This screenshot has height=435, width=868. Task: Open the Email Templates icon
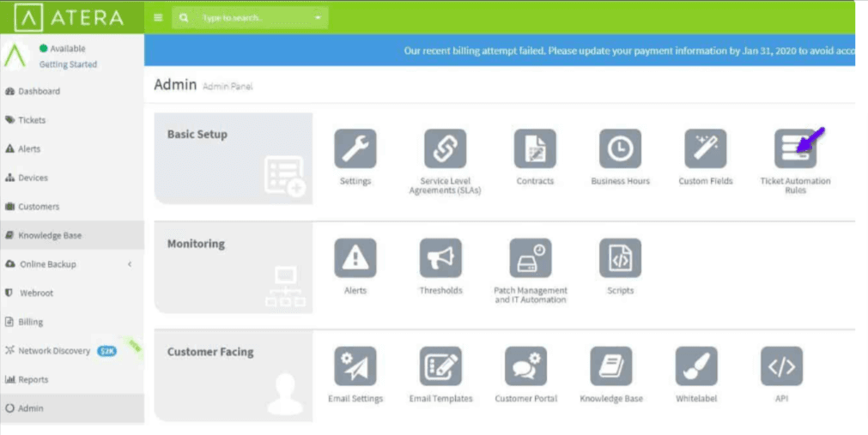(440, 366)
